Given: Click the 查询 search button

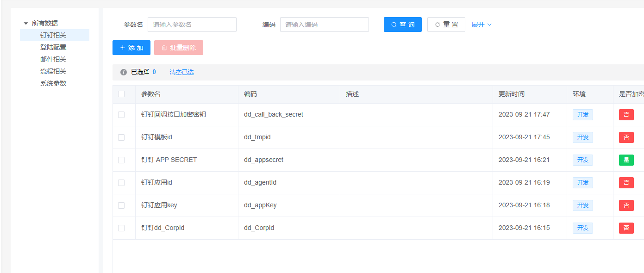Looking at the screenshot, I should [402, 25].
